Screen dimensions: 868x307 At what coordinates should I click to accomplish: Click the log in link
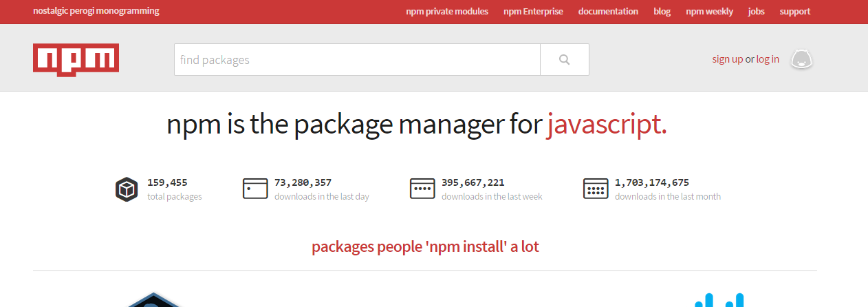(x=768, y=59)
